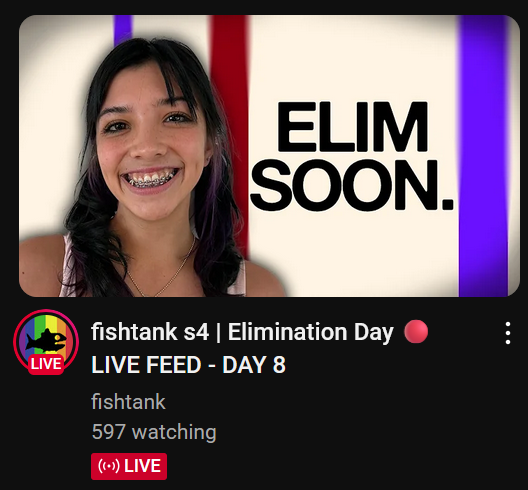Click the word SOON. in the thumbnail
Image resolution: width=528 pixels, height=490 pixels.
pyautogui.click(x=352, y=185)
